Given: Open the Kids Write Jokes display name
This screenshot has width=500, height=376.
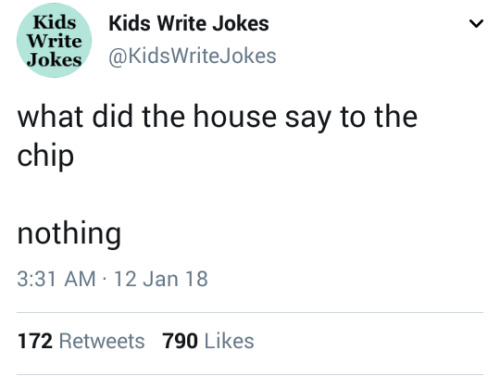Looking at the screenshot, I should tap(189, 24).
